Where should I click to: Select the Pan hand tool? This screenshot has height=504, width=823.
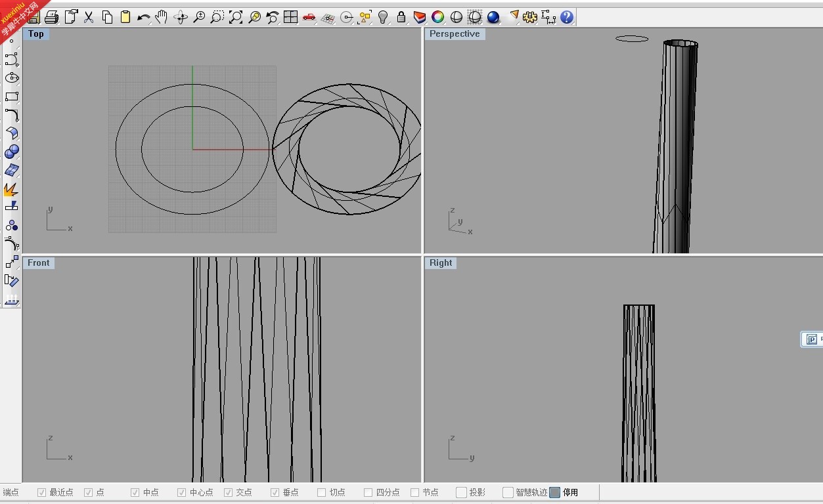click(x=162, y=18)
